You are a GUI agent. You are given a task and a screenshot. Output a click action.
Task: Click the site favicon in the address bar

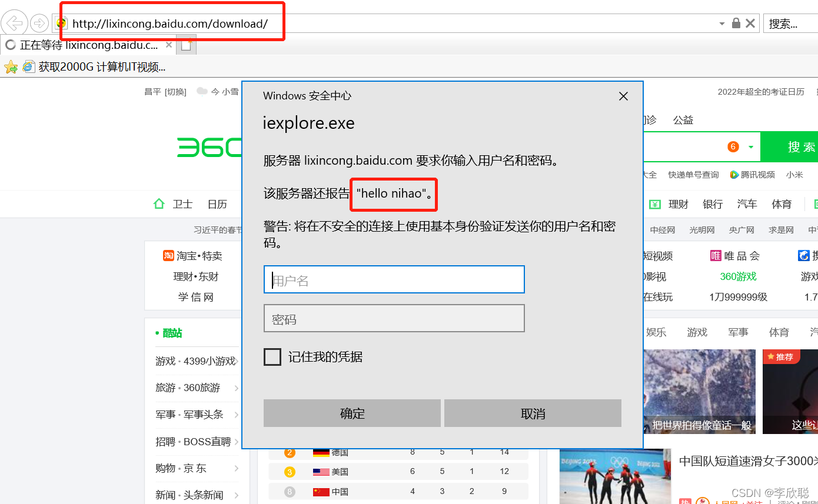pos(61,24)
